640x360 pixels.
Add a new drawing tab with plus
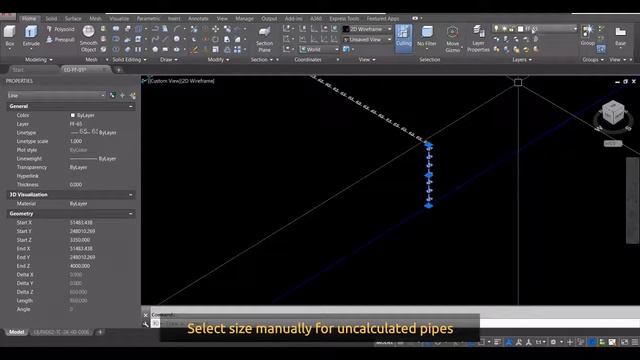[118, 70]
